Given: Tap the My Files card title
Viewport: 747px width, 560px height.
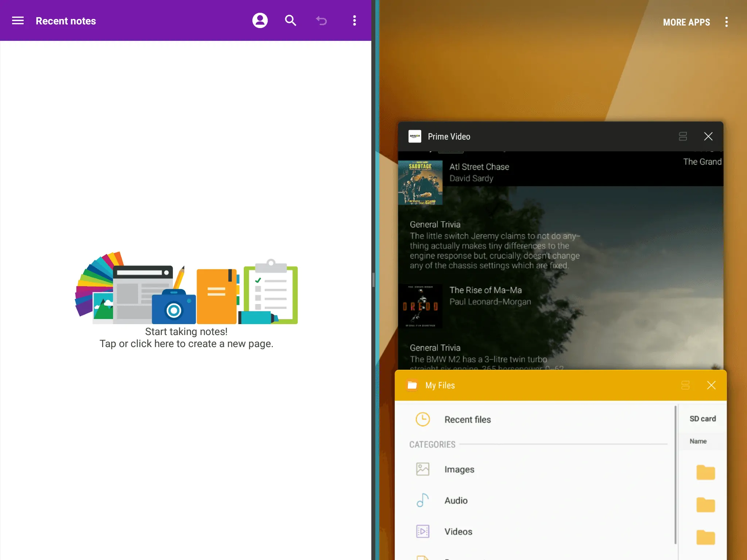Looking at the screenshot, I should point(440,385).
